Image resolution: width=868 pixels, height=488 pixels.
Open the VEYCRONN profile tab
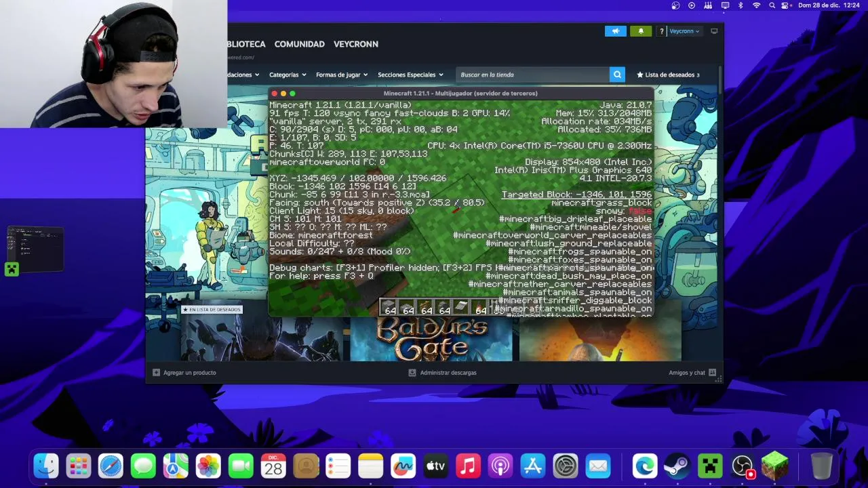pos(356,44)
